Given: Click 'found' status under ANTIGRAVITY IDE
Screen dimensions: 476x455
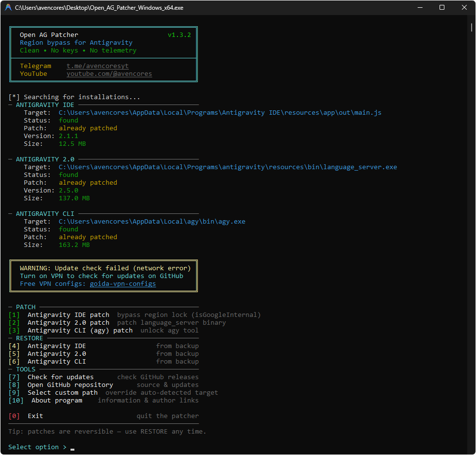Looking at the screenshot, I should (68, 121).
